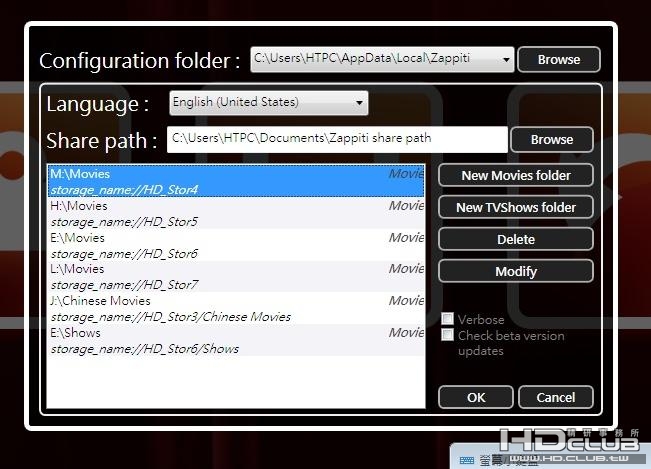Open the Language dropdown
Screen dimensions: 651x469
269,103
